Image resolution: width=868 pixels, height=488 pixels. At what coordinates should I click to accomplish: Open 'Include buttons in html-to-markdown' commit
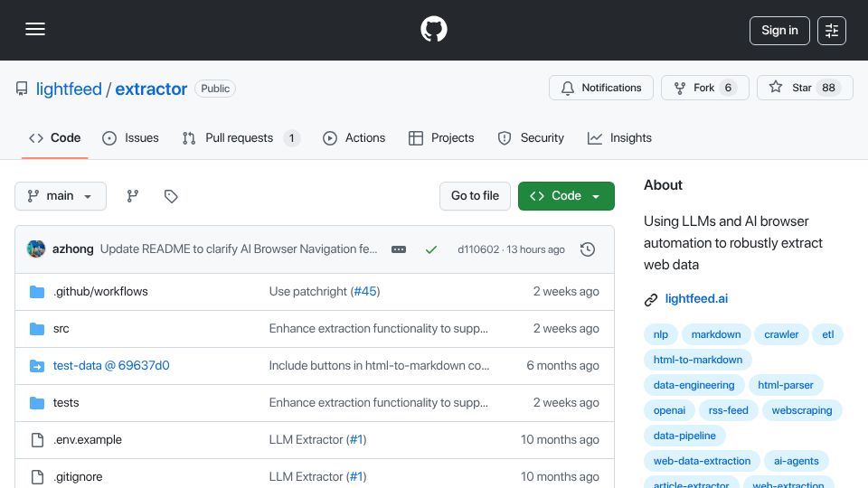(379, 366)
